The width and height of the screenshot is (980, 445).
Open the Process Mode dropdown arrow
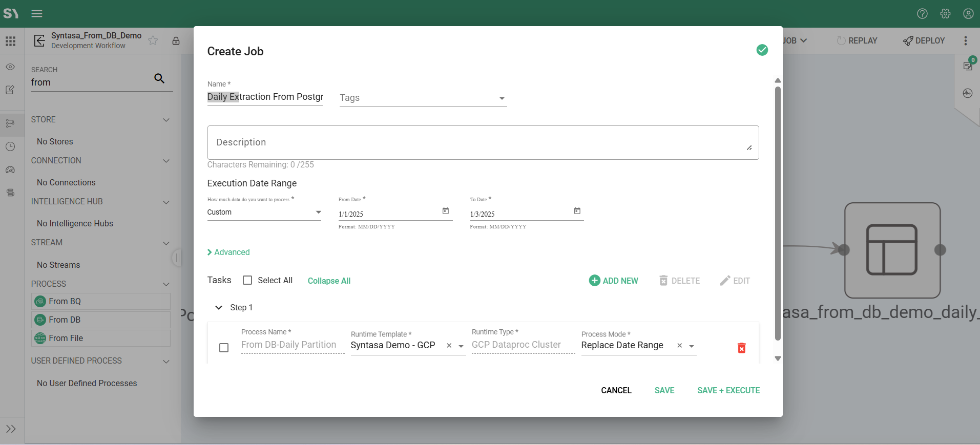[692, 346]
